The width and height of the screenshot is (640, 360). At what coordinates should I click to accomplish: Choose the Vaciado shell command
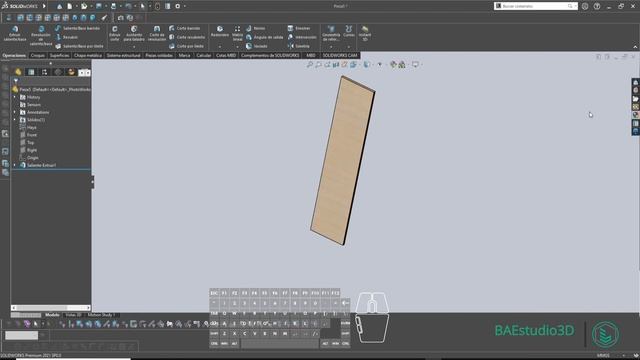click(x=257, y=46)
